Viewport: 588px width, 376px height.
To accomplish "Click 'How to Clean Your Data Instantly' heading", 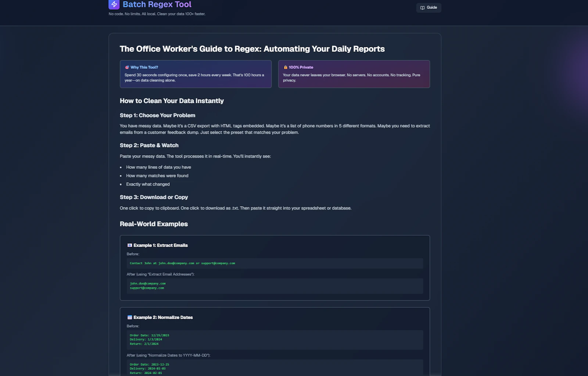I will pos(172,101).
